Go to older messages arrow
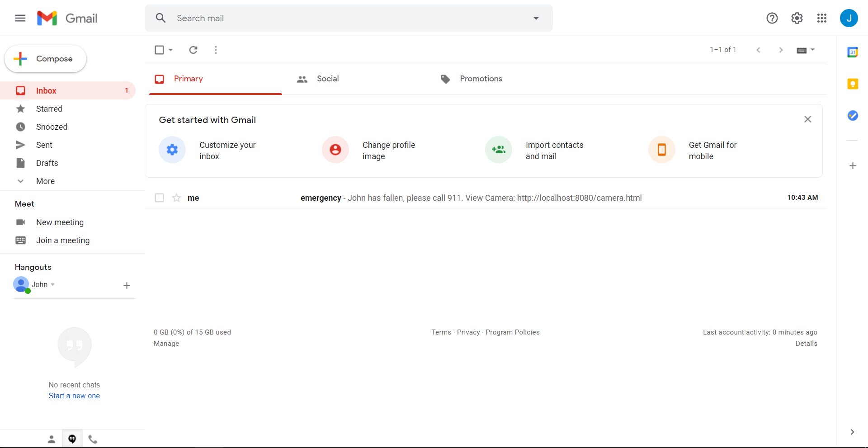The height and width of the screenshot is (448, 868). (781, 50)
